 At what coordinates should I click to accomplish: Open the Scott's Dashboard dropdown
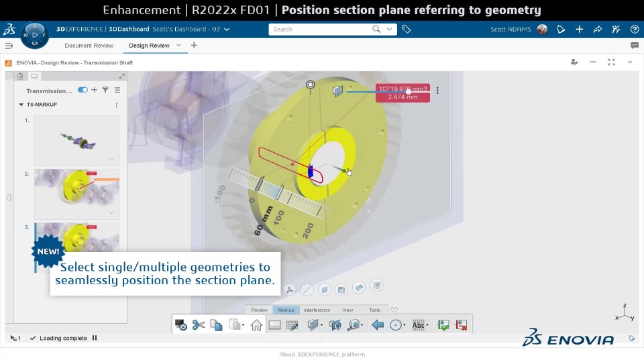(227, 29)
